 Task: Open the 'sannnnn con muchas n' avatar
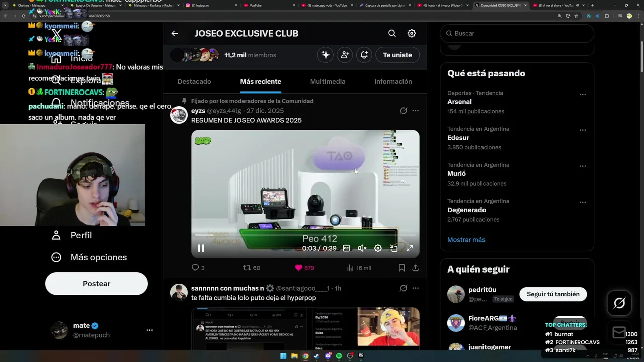pyautogui.click(x=179, y=292)
